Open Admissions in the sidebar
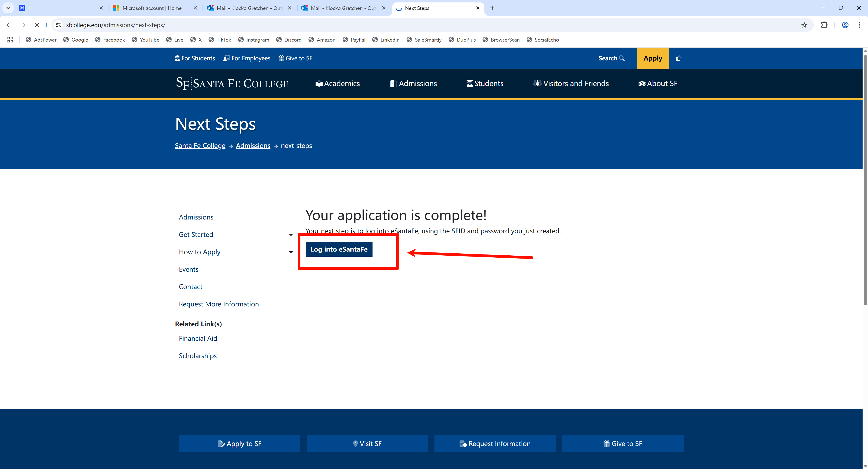Image resolution: width=868 pixels, height=469 pixels. point(196,217)
